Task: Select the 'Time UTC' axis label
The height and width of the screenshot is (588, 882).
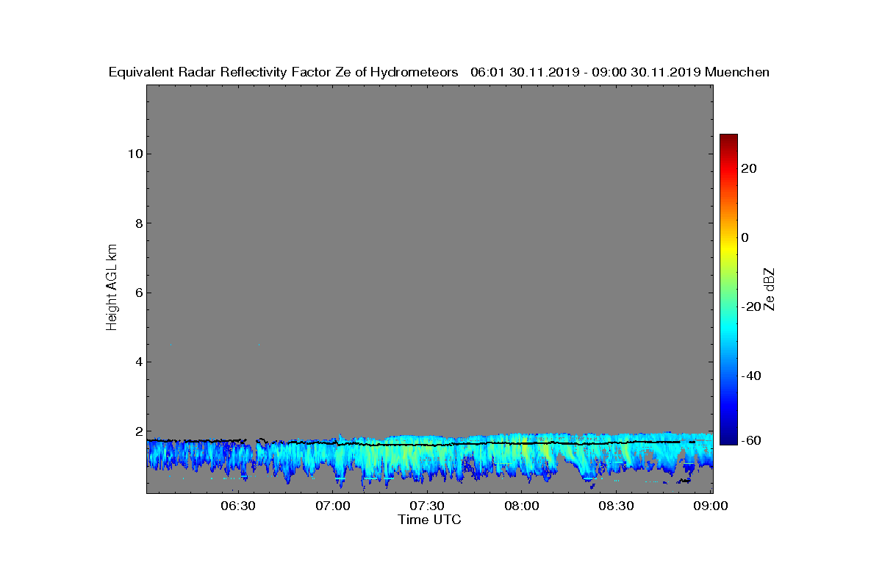Action: point(430,520)
